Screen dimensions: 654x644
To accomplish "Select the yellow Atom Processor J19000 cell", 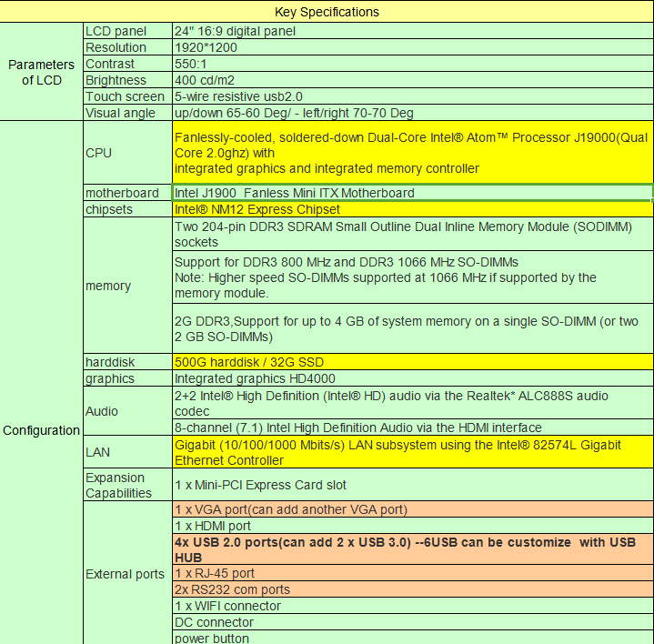I will (413, 153).
